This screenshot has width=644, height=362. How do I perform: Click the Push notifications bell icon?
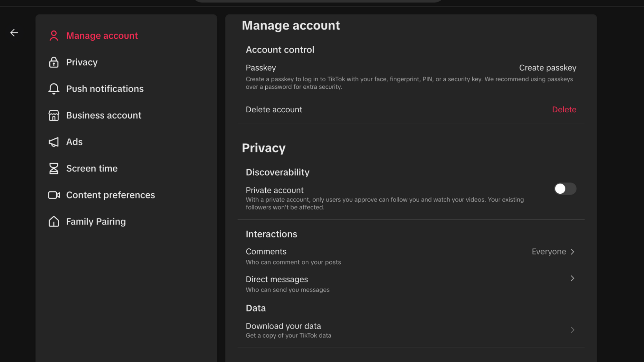click(54, 89)
